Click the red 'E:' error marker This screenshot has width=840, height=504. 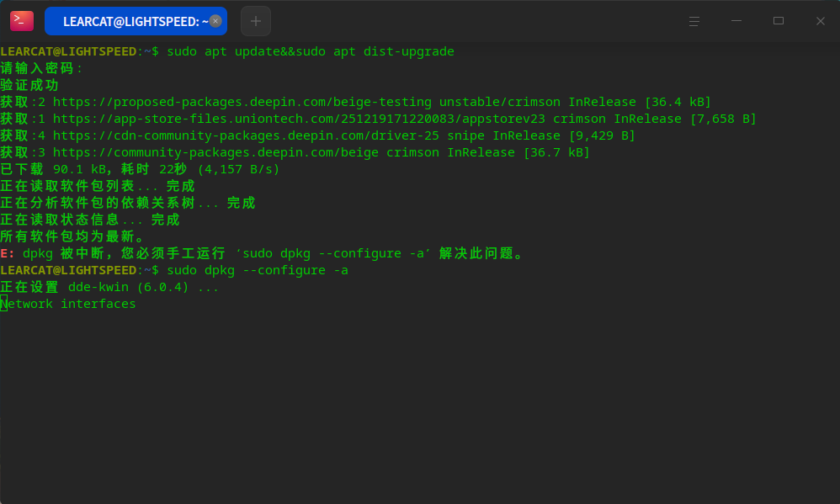point(8,253)
